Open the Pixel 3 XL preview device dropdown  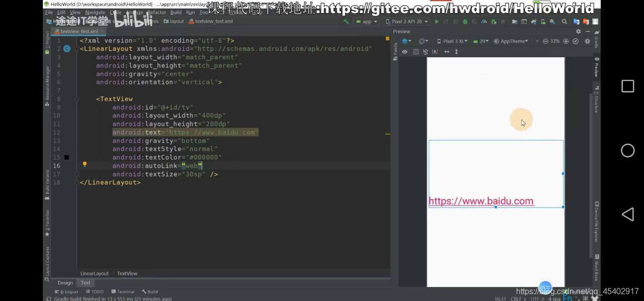coord(452,41)
